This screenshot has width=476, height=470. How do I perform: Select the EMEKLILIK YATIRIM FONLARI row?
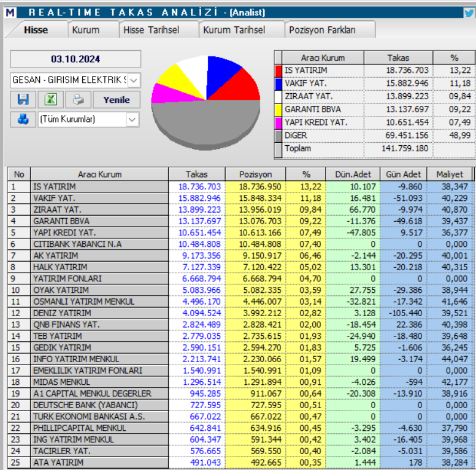[x=240, y=371]
